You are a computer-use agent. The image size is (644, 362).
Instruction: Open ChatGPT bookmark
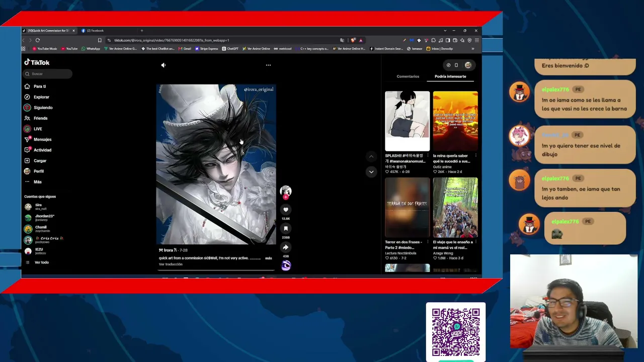pyautogui.click(x=230, y=49)
